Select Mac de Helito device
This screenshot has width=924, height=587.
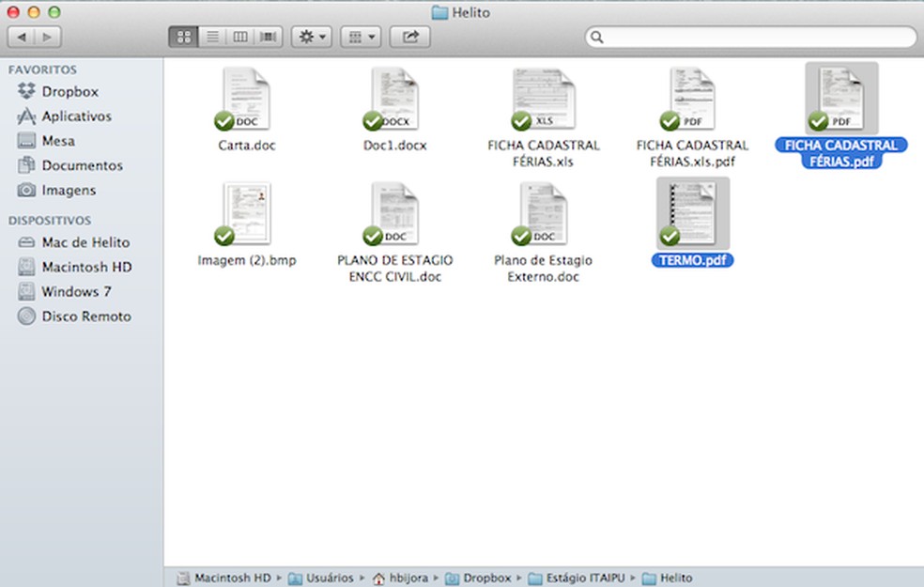(x=73, y=242)
